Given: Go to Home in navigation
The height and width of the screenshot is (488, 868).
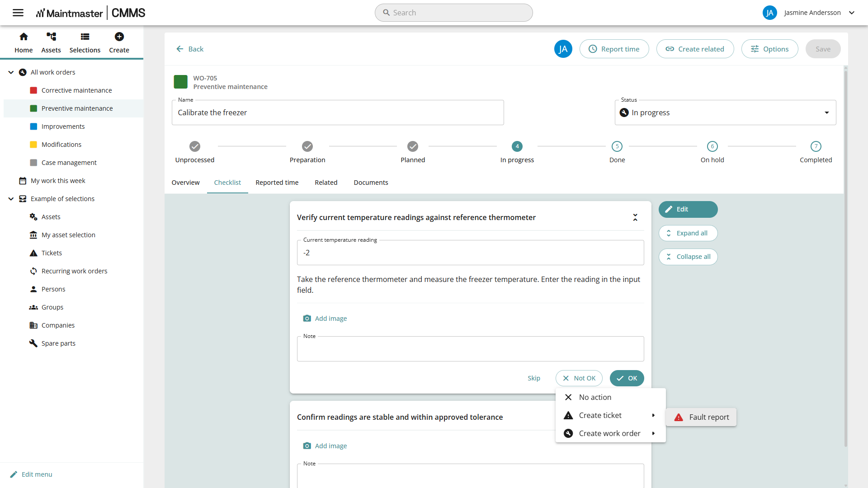Looking at the screenshot, I should coord(24,42).
